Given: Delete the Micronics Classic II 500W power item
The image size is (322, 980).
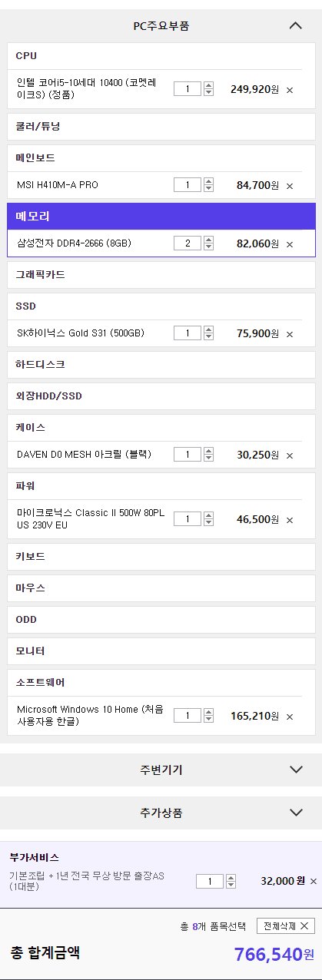Looking at the screenshot, I should tap(290, 520).
